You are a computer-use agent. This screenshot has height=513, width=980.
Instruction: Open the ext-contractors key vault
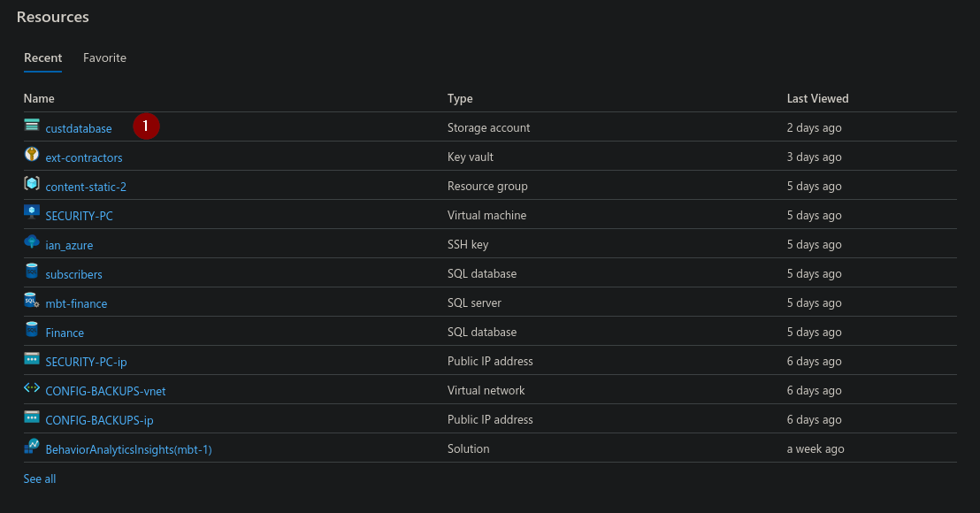pos(83,157)
